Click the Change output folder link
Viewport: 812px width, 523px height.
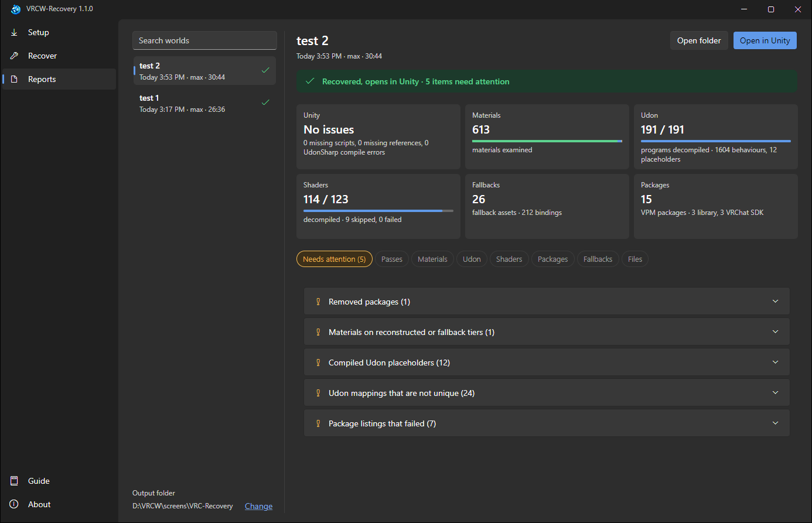[258, 506]
